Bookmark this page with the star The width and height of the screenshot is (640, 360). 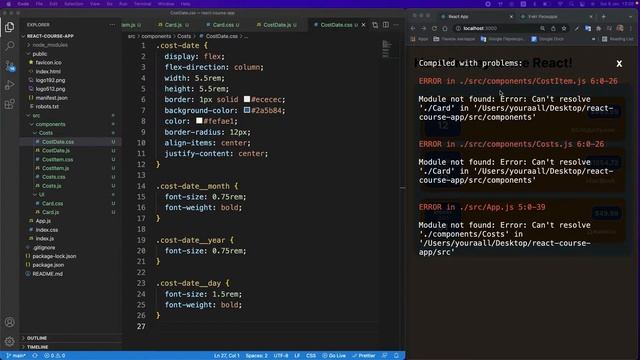[564, 29]
